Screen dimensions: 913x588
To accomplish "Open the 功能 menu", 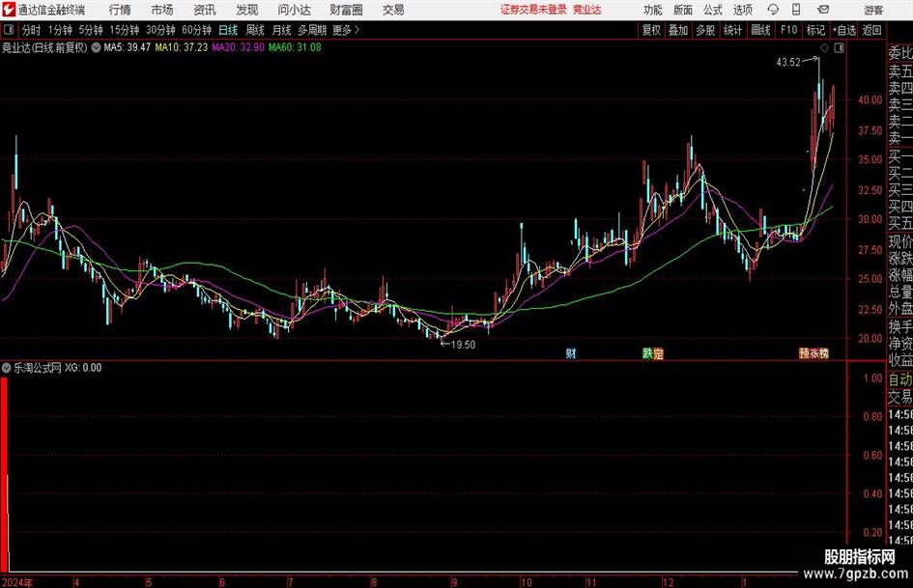I will pyautogui.click(x=653, y=10).
